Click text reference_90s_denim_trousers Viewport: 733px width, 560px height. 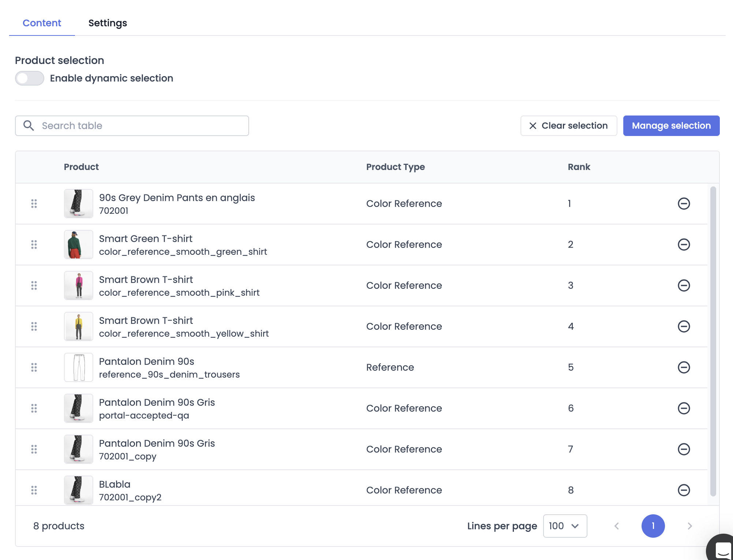(169, 375)
